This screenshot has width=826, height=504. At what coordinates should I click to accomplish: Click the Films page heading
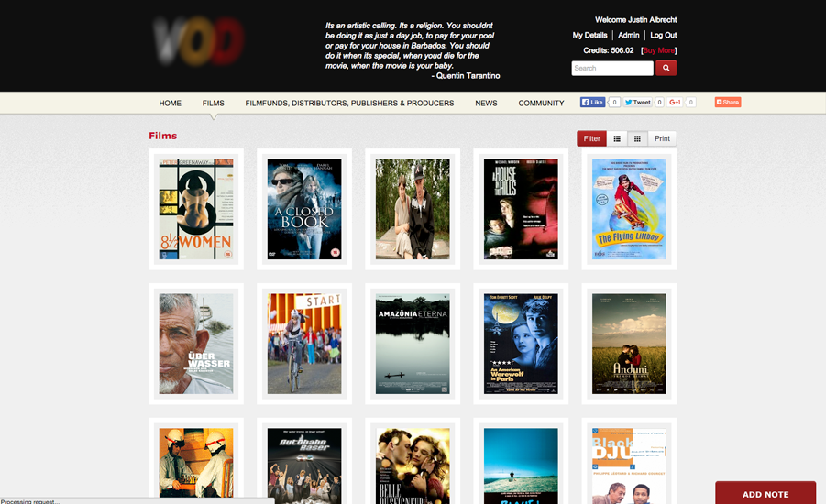click(163, 136)
